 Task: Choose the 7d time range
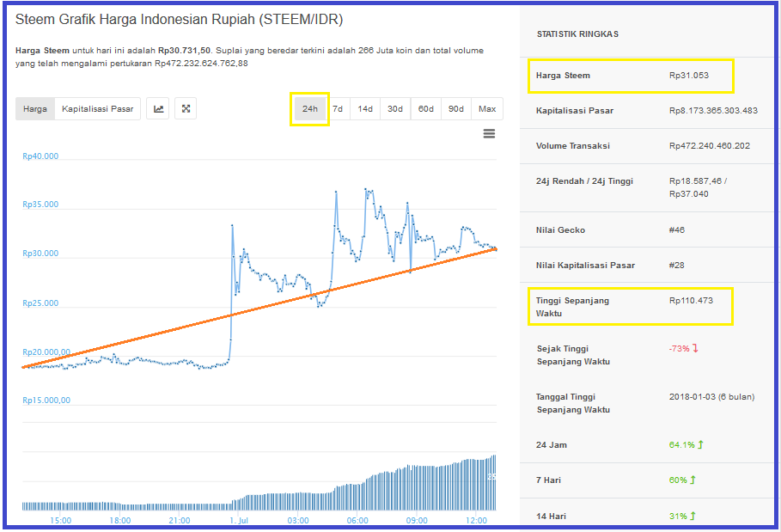(338, 108)
